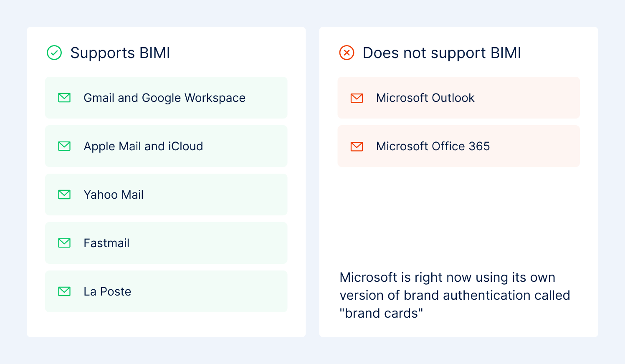Click the envelope icon beside Gmail
This screenshot has width=625, height=364.
64,98
